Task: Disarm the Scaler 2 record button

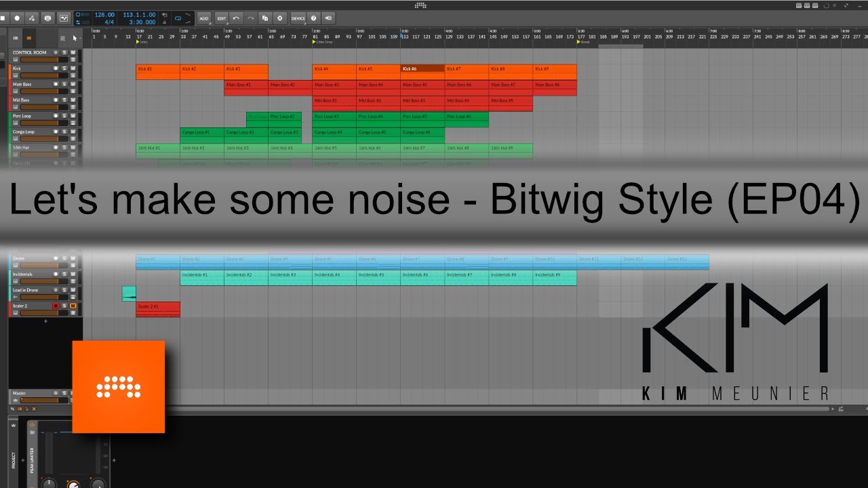Action: pyautogui.click(x=56, y=306)
